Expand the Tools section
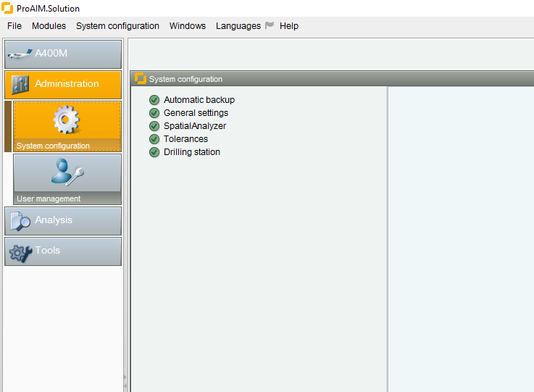 [63, 251]
